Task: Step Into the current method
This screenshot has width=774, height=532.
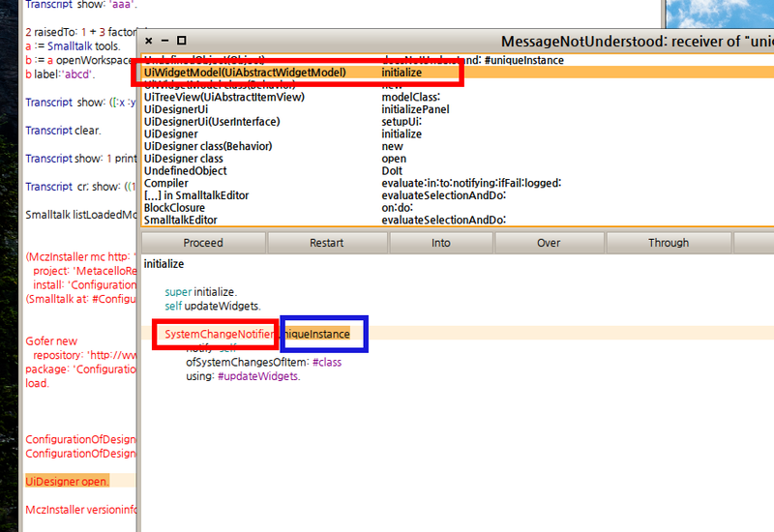Action: (440, 243)
